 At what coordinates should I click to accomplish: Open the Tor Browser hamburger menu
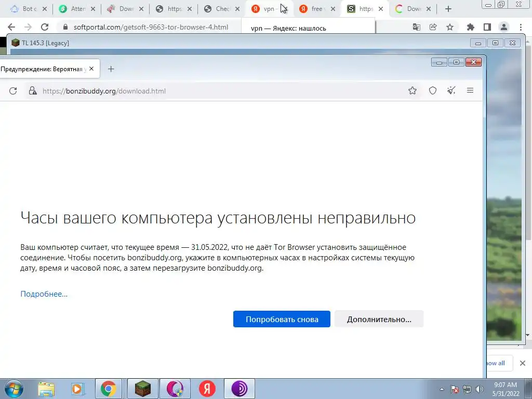click(470, 90)
